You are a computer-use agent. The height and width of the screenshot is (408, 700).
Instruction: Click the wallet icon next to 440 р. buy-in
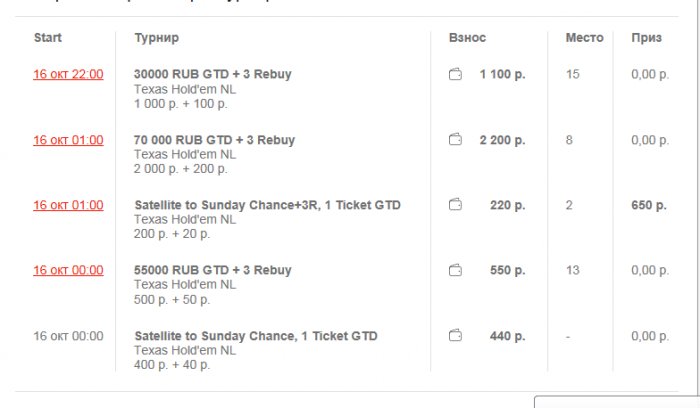(455, 336)
